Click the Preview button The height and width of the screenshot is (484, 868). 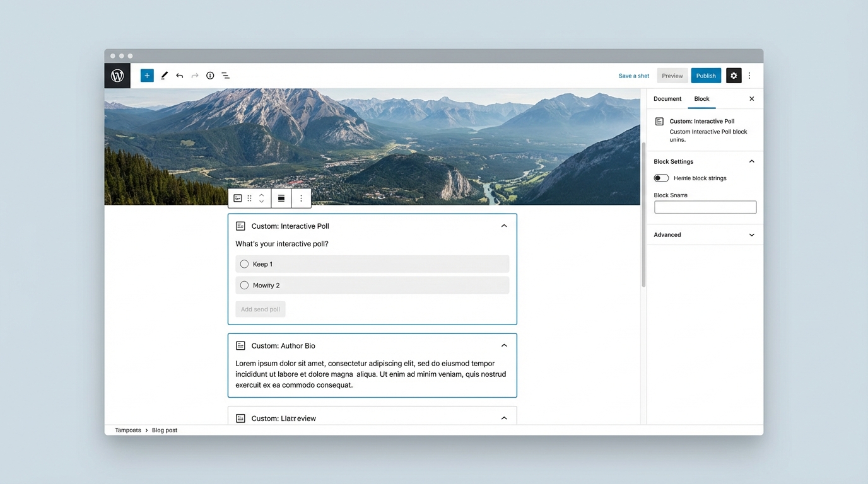672,76
